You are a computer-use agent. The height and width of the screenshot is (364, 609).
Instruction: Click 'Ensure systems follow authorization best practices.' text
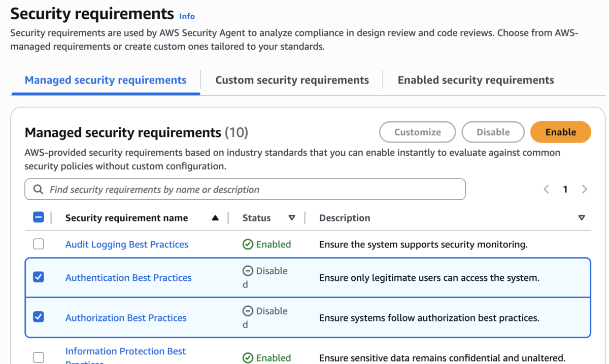429,318
